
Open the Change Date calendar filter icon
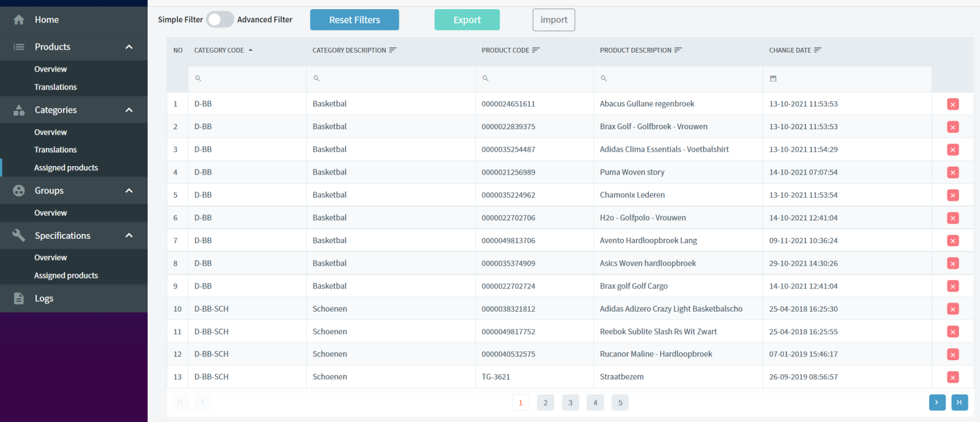coord(773,78)
